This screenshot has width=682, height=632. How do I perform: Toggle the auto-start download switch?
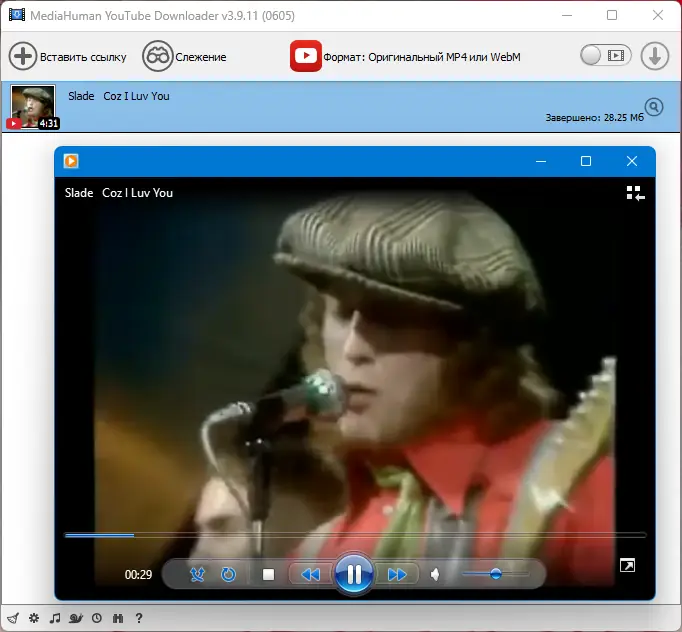(605, 56)
